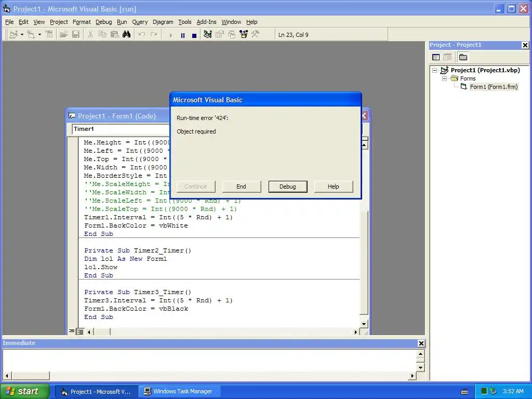
Task: Open the Object Browser toolbar icon
Action: coord(244,35)
